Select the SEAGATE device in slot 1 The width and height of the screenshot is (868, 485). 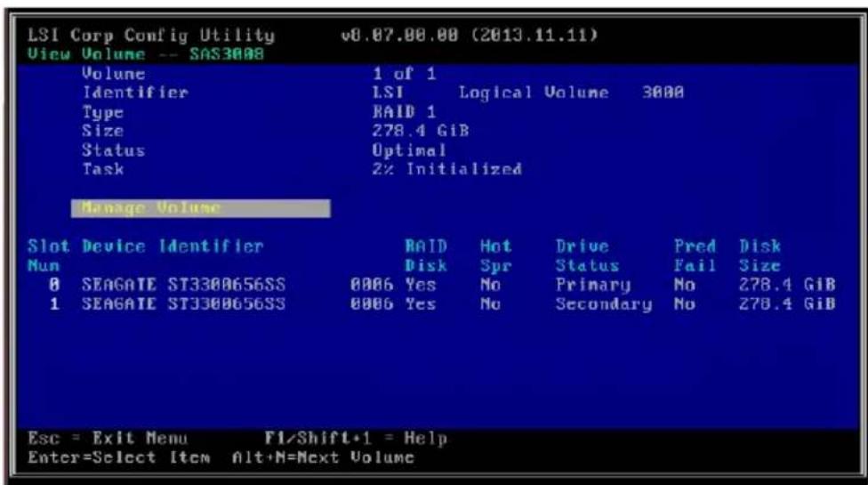pos(184,304)
